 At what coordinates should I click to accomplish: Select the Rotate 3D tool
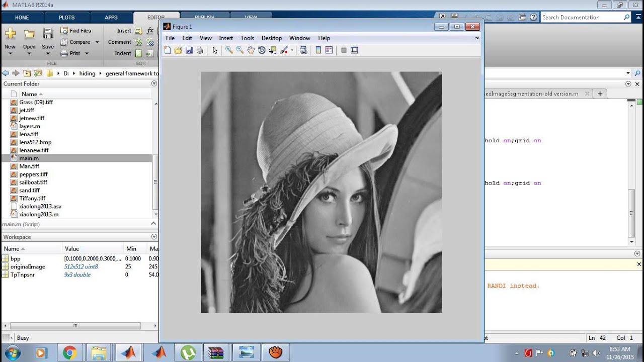click(x=262, y=50)
